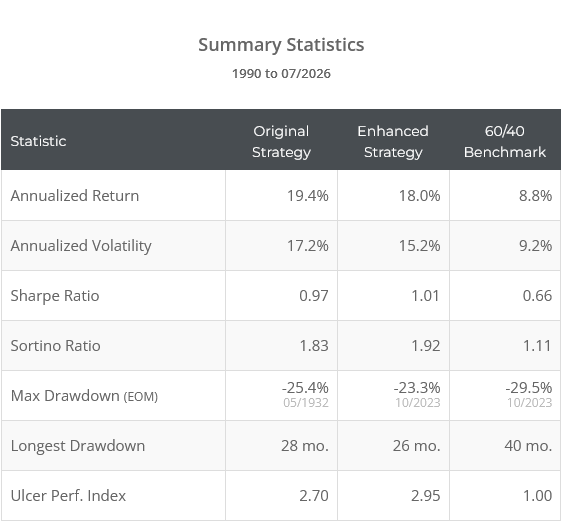Click the 19.4% annualized return value
Viewport: 561px width, 521px height.
pyautogui.click(x=308, y=196)
